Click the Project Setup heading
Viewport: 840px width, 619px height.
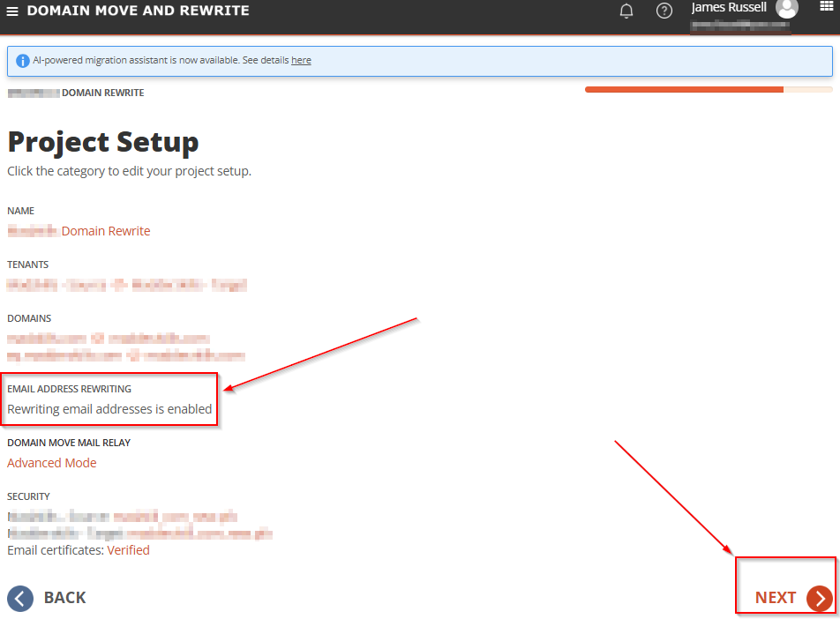click(103, 142)
